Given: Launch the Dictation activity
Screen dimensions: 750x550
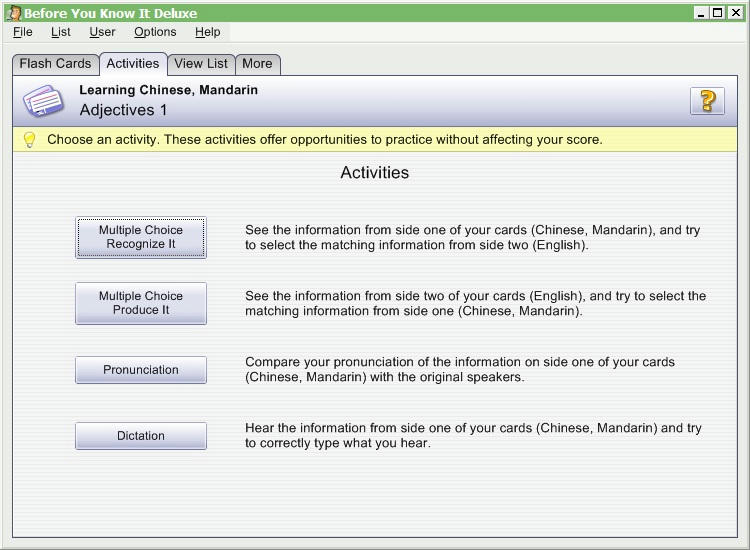Looking at the screenshot, I should pyautogui.click(x=141, y=436).
